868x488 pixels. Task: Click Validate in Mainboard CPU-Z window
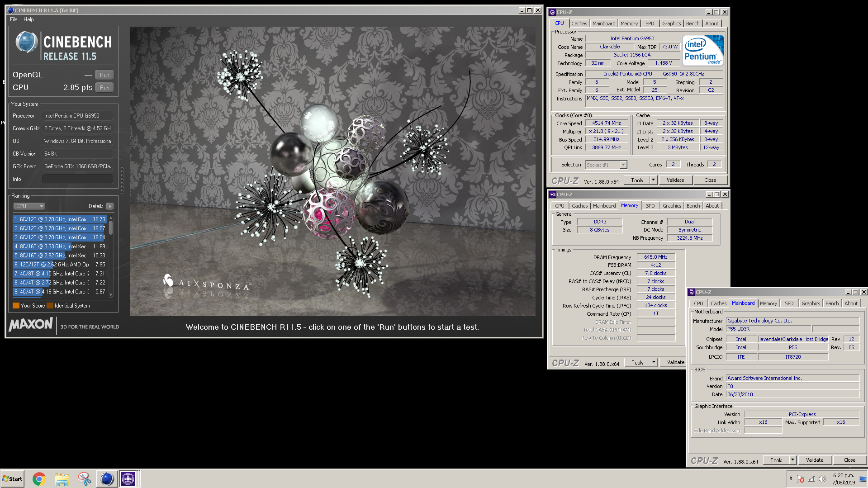(815, 460)
